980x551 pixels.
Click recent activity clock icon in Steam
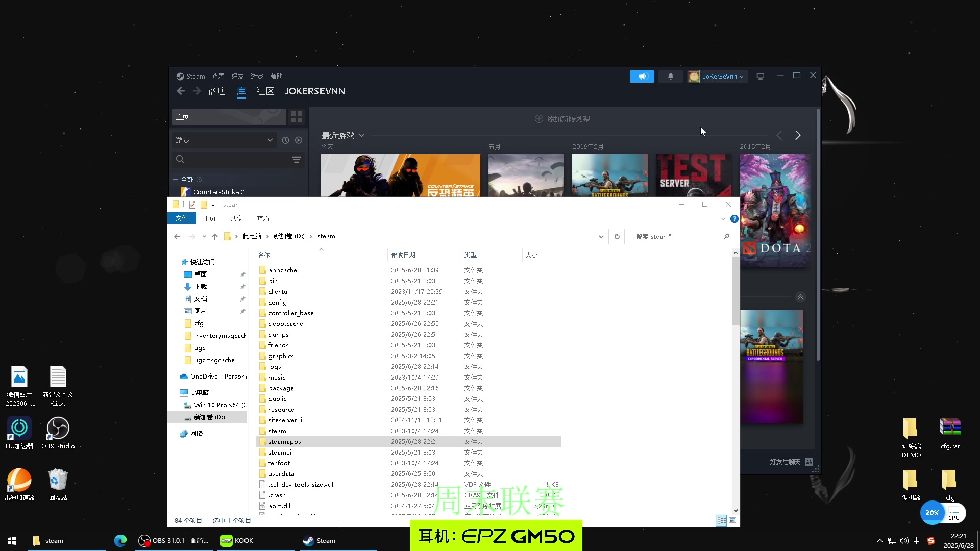point(285,140)
